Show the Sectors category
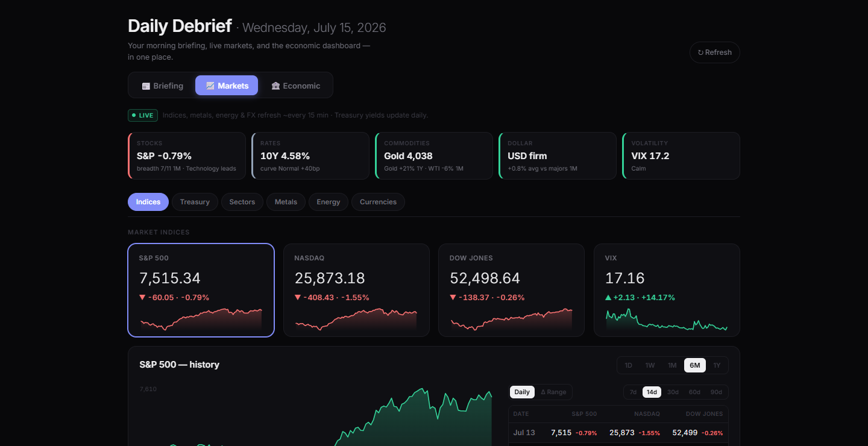 tap(242, 202)
